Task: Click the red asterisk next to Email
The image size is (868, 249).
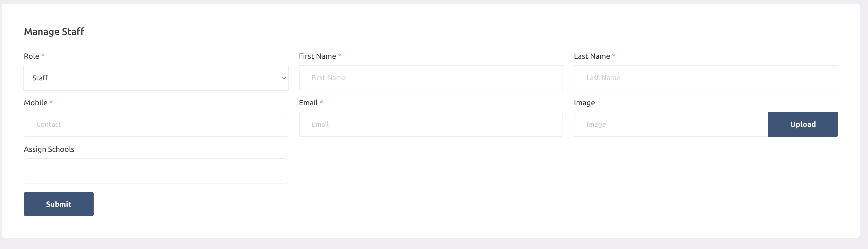Action: (321, 102)
